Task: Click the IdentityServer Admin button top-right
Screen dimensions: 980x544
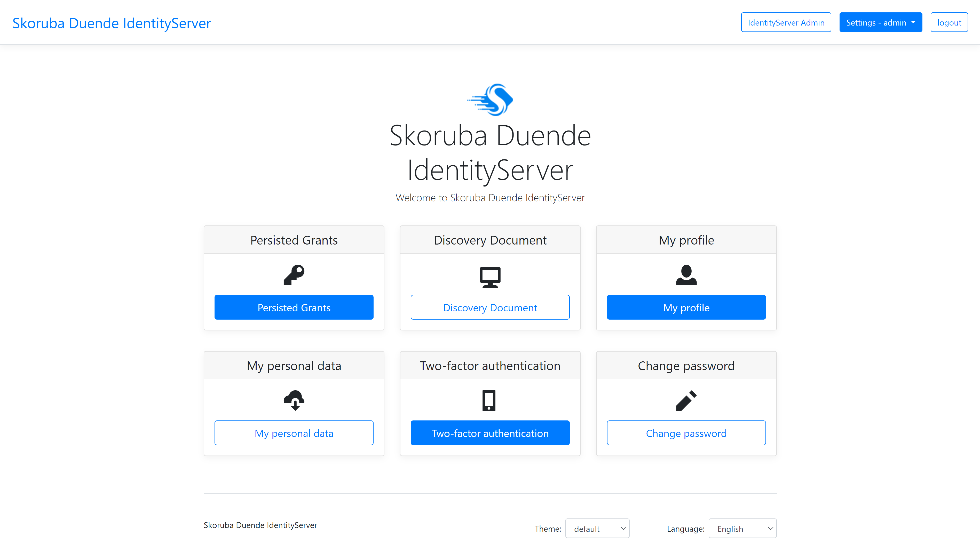Action: tap(786, 22)
